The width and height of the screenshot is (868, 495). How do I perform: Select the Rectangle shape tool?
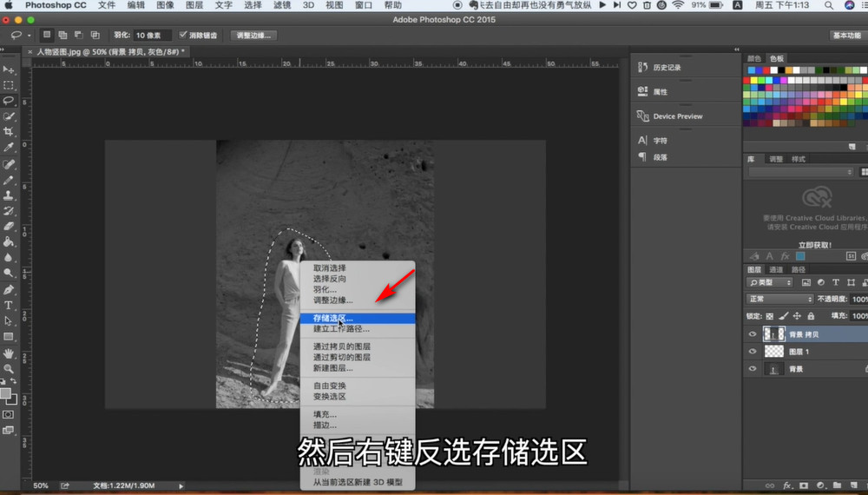(x=9, y=337)
